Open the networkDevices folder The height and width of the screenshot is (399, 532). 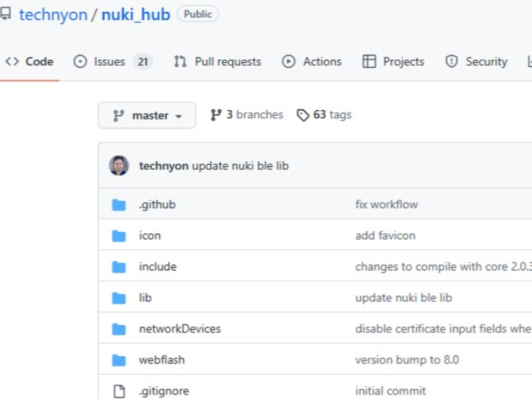(180, 329)
